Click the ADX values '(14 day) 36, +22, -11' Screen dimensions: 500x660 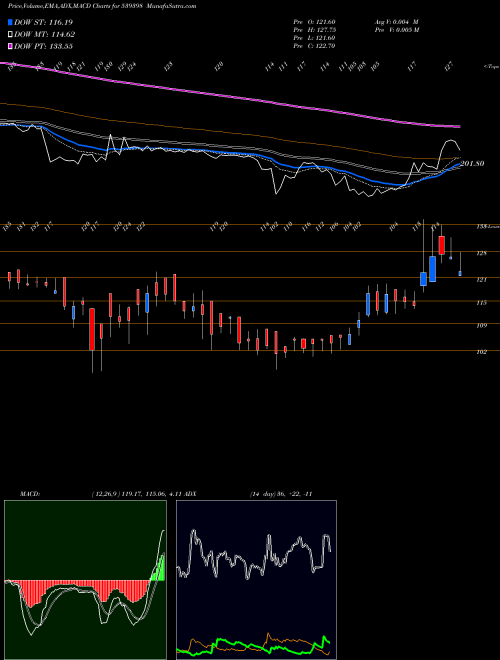pos(280,494)
